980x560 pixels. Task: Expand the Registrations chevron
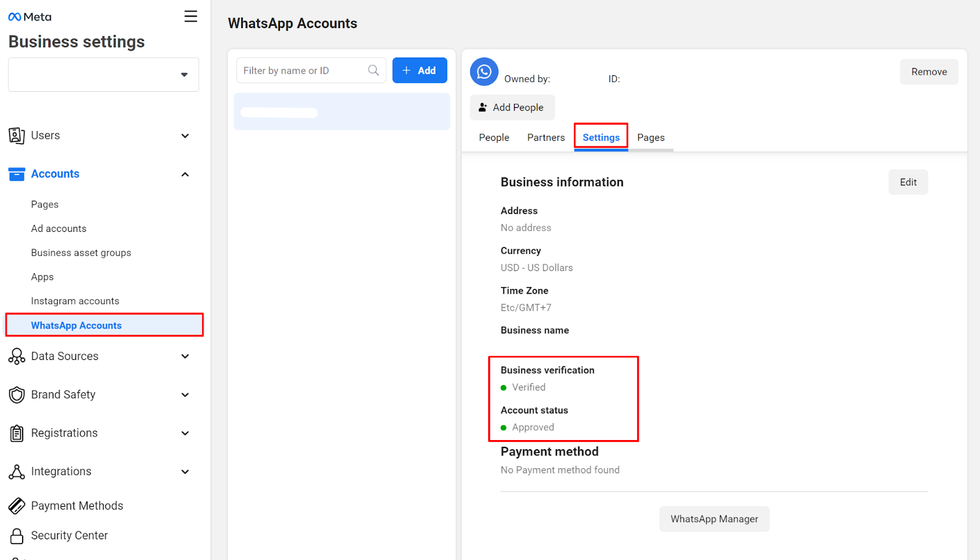click(x=185, y=433)
